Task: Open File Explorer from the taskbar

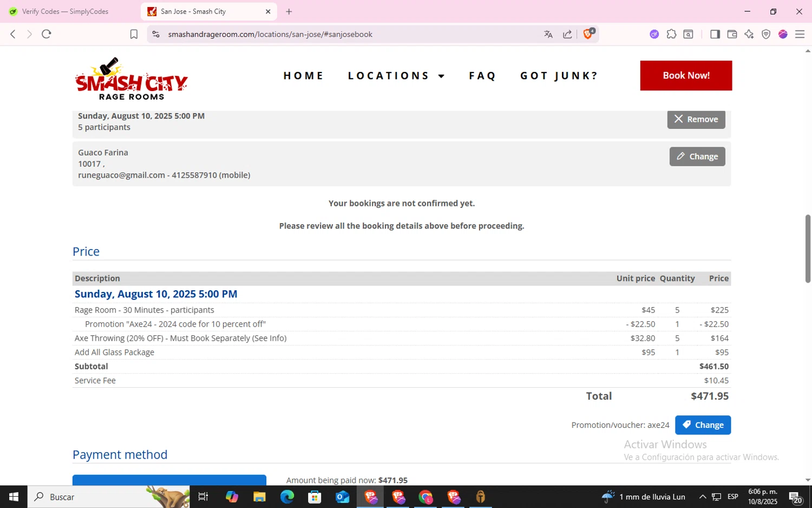Action: tap(259, 497)
